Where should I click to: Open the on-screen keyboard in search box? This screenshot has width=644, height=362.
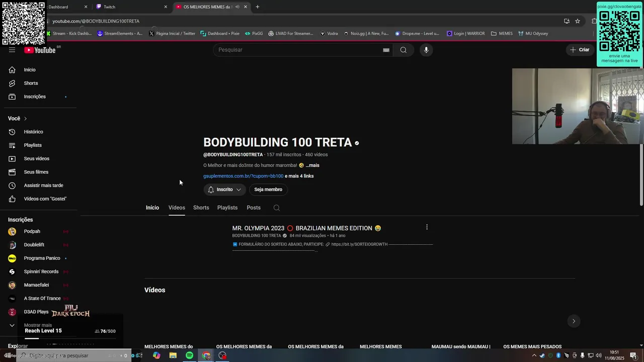[x=386, y=50]
